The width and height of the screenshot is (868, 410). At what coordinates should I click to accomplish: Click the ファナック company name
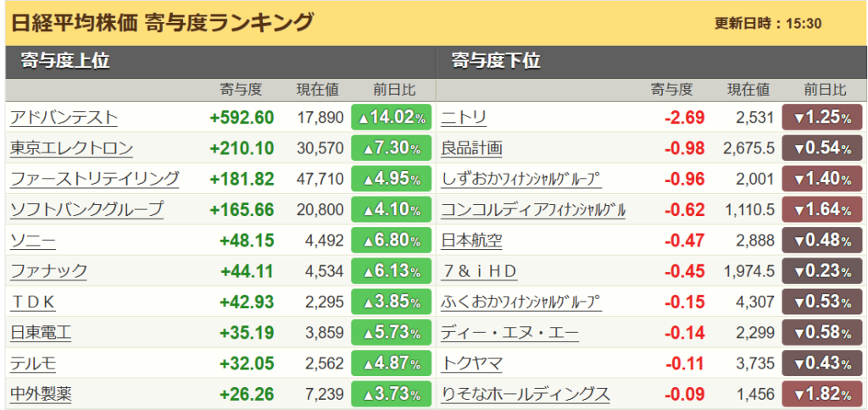coord(48,271)
